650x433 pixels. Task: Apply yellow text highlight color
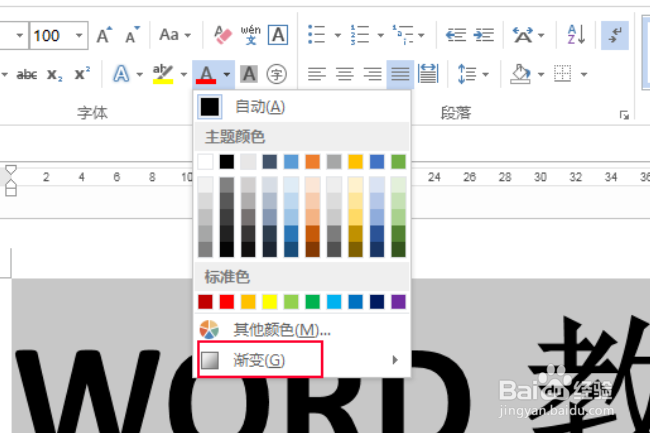pyautogui.click(x=163, y=74)
